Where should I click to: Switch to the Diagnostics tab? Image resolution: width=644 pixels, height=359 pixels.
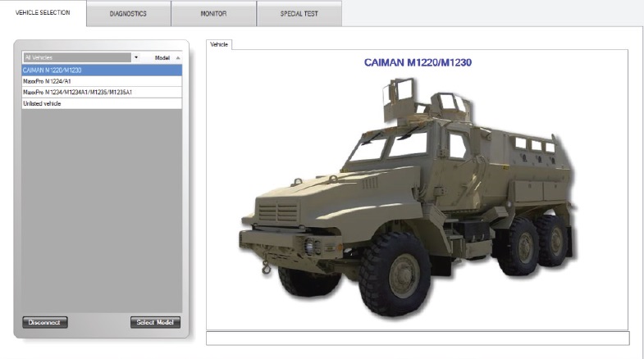coord(128,14)
